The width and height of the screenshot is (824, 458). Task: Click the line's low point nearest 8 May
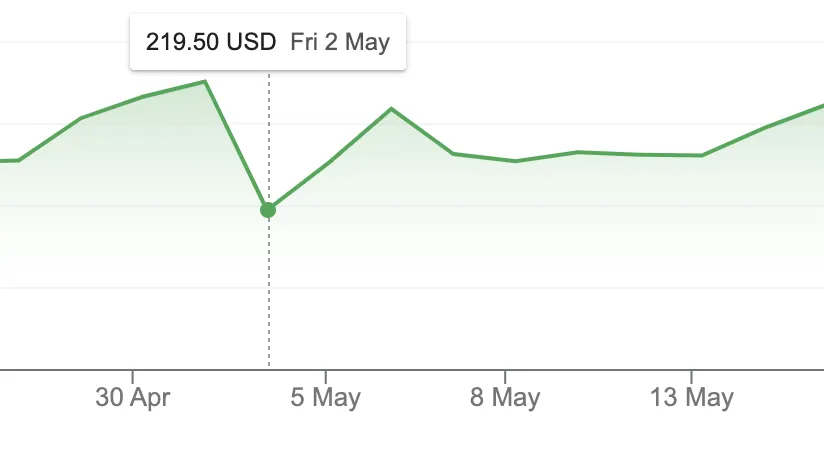click(516, 161)
